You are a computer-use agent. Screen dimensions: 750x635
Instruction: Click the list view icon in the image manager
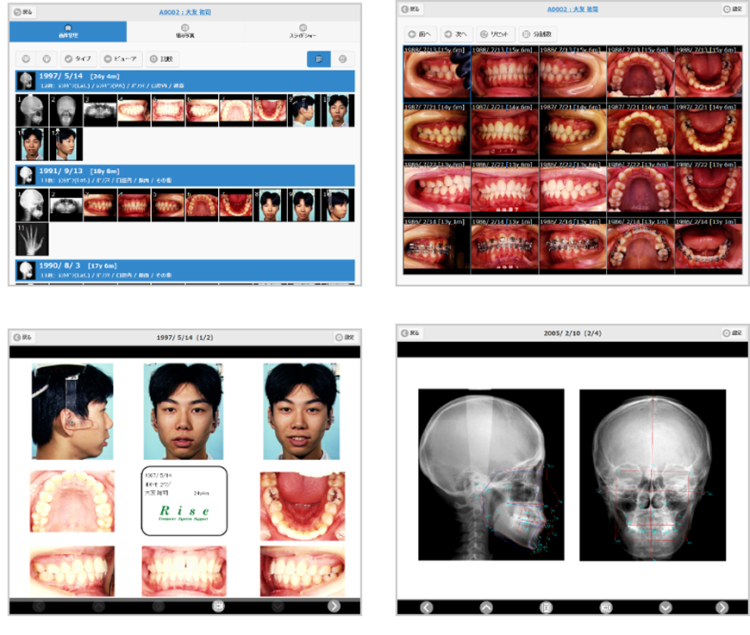point(319,60)
